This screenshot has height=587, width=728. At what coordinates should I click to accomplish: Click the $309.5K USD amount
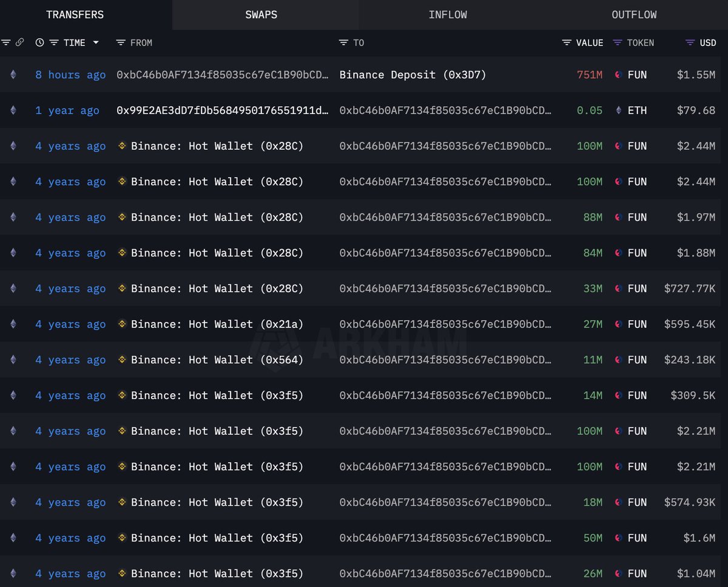(693, 395)
